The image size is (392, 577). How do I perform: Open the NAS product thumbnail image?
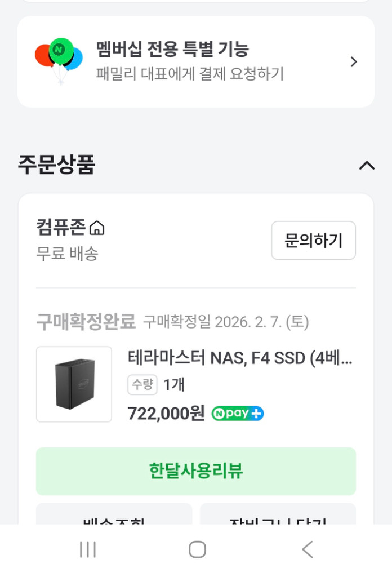(x=74, y=384)
